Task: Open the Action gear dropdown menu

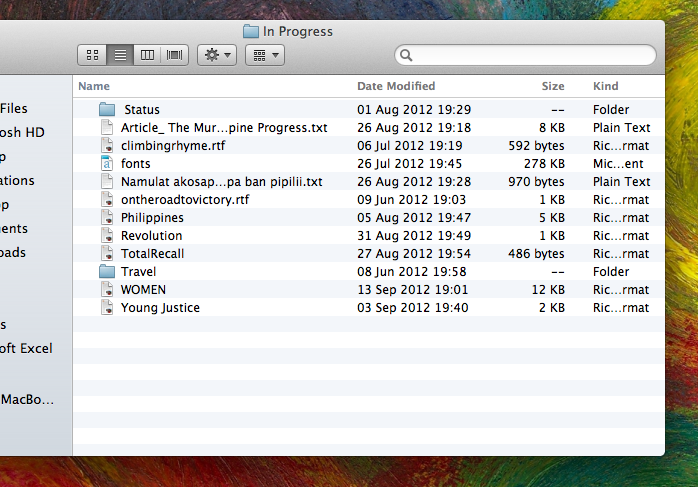Action: point(217,55)
